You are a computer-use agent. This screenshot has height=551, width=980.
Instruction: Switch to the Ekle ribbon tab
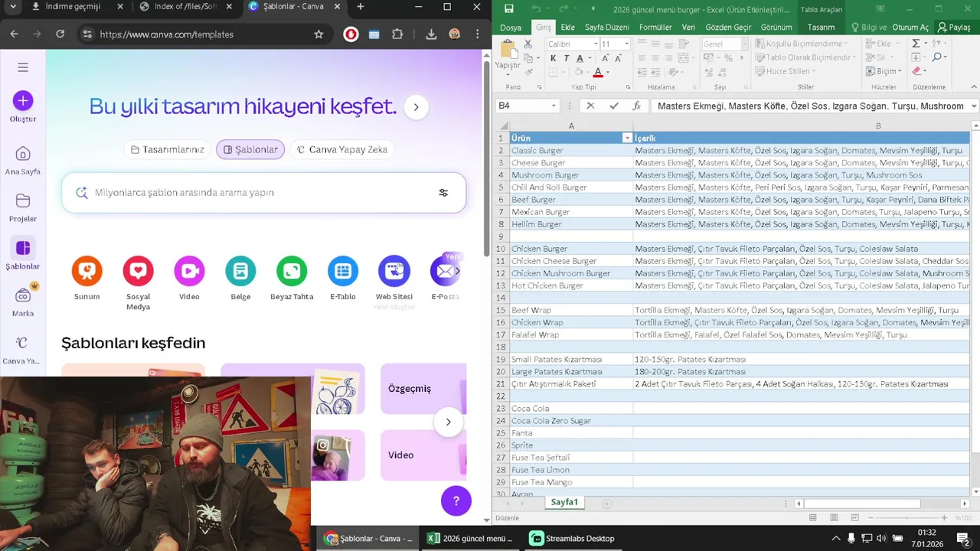pos(568,28)
